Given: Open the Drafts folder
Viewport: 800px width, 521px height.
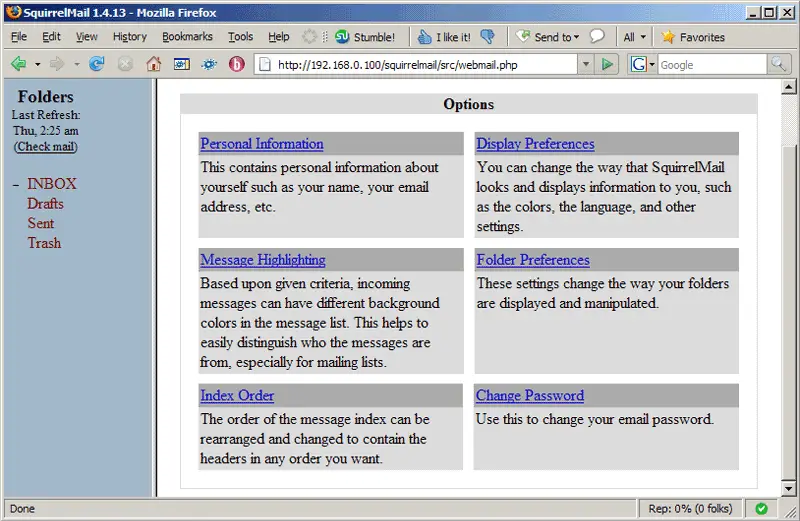Looking at the screenshot, I should 45,204.
